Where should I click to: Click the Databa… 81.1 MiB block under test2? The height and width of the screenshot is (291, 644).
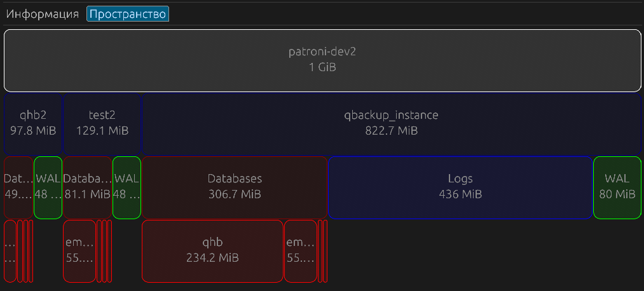[x=87, y=187]
